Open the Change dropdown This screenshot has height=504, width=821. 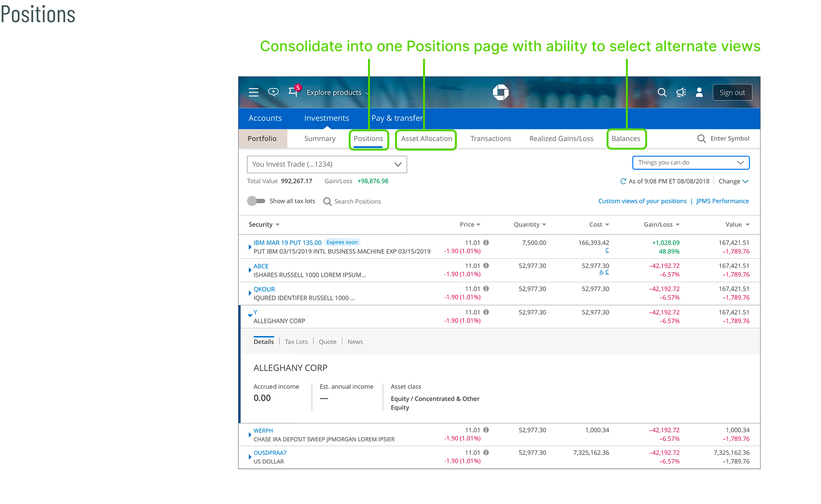click(733, 182)
